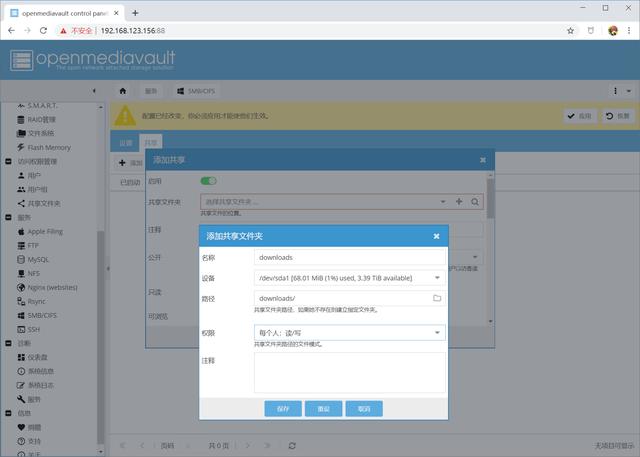Open the 权限 permissions dropdown
The image size is (640, 457).
[437, 333]
